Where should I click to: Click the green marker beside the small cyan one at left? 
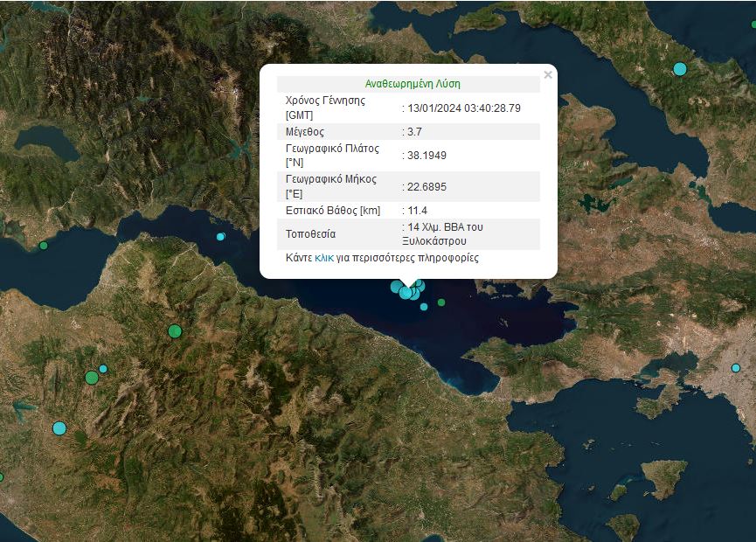92,378
